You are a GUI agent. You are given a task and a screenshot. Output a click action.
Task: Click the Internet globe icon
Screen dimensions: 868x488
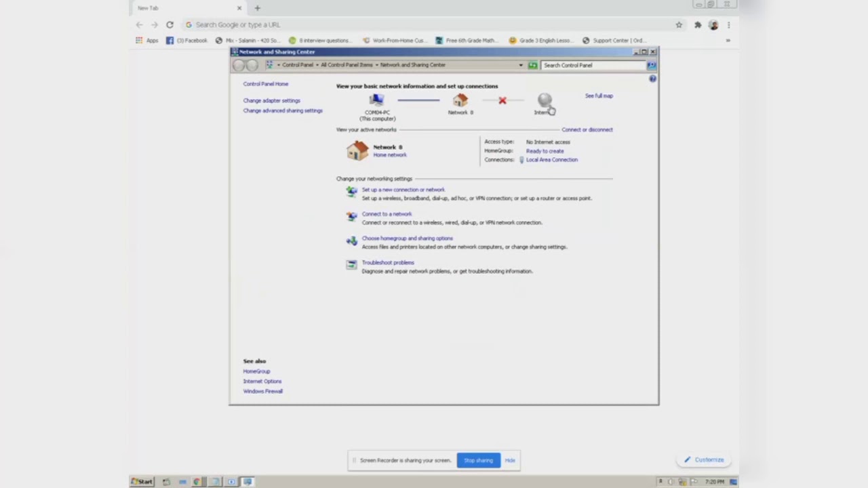click(x=545, y=101)
